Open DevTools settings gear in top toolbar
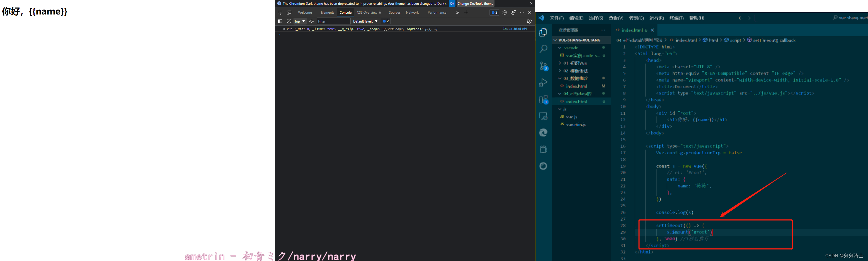 coord(505,13)
